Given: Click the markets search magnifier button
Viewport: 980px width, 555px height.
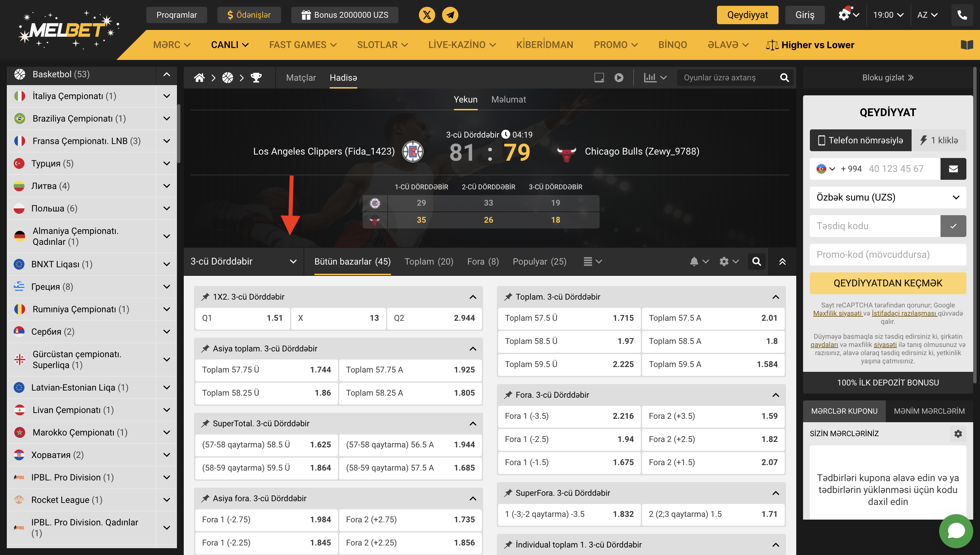Looking at the screenshot, I should click(756, 261).
